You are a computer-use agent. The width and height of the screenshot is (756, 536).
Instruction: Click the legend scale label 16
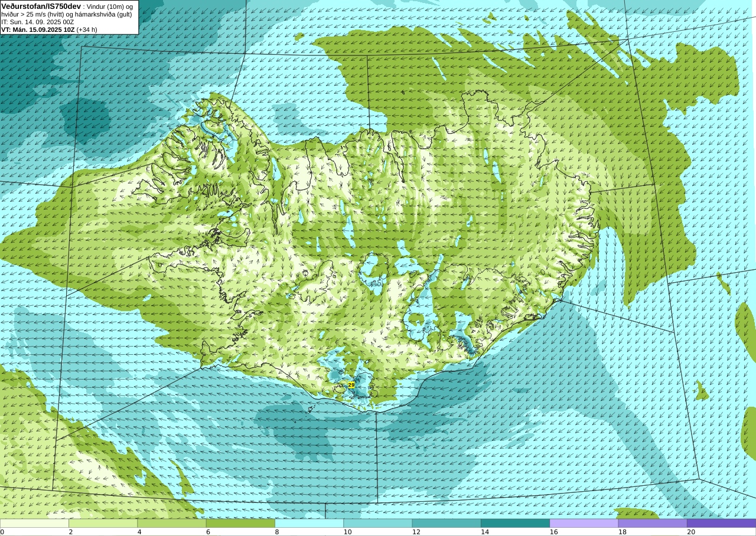(554, 532)
